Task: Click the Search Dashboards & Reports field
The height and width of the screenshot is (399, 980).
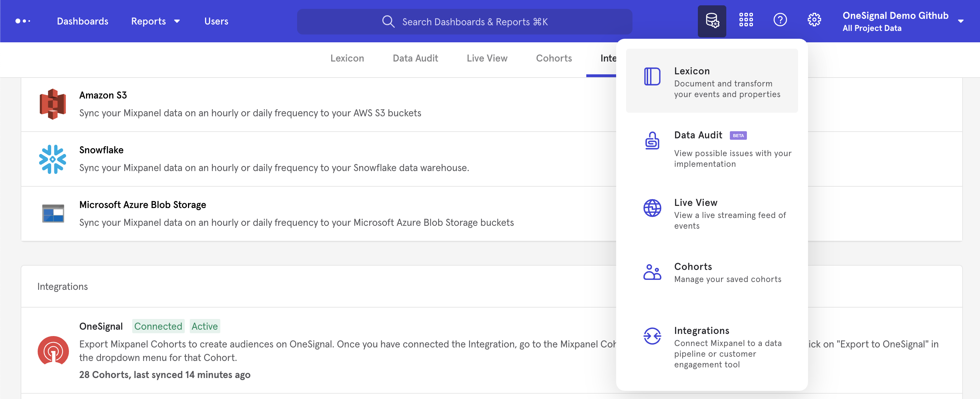Action: point(464,21)
